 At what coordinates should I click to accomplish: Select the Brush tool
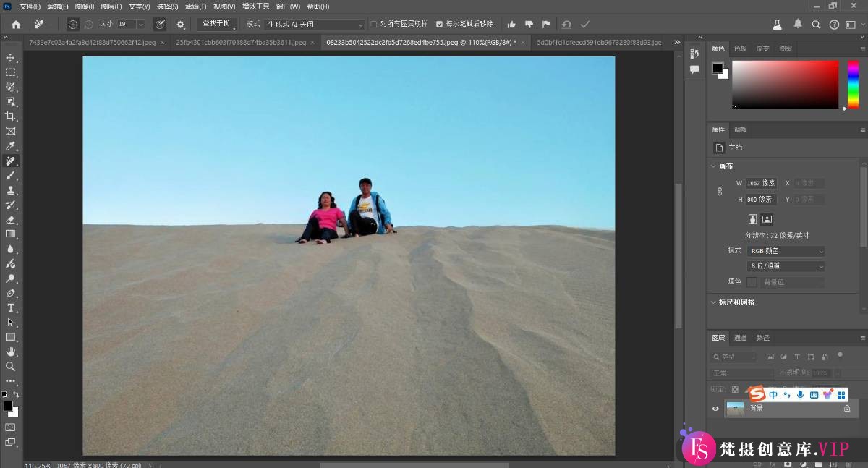10,175
